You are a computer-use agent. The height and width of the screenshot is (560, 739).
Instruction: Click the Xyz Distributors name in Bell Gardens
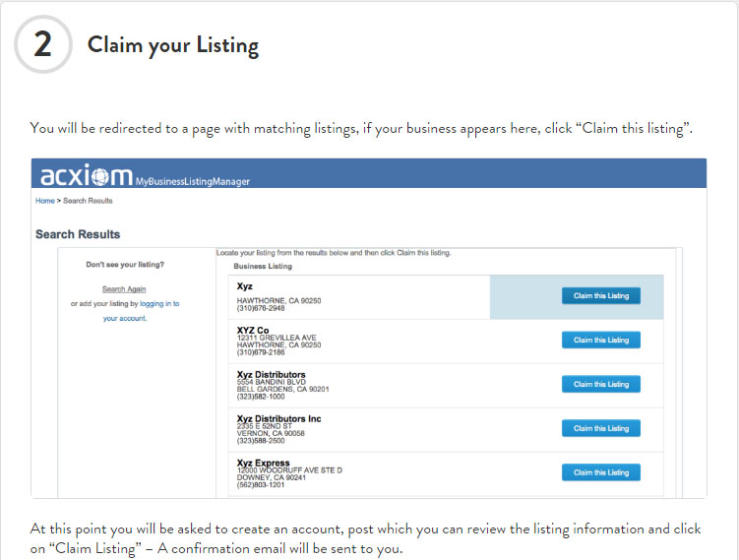coord(271,374)
